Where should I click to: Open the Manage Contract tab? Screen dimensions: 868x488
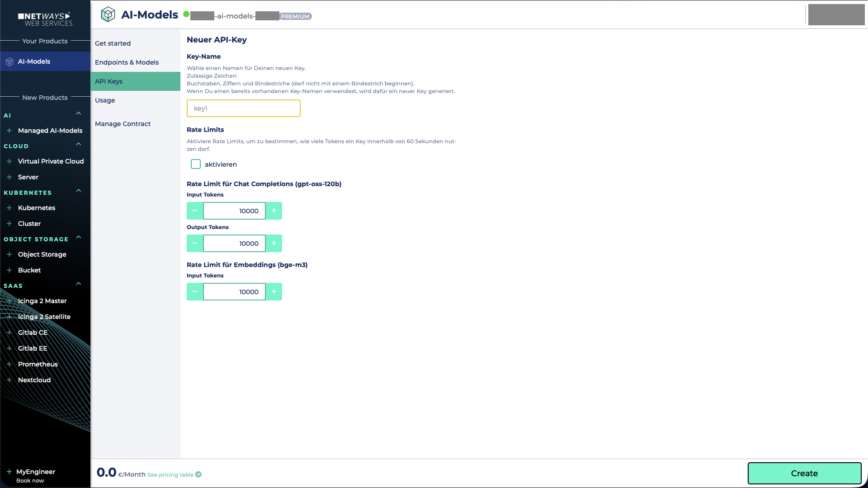tap(136, 124)
